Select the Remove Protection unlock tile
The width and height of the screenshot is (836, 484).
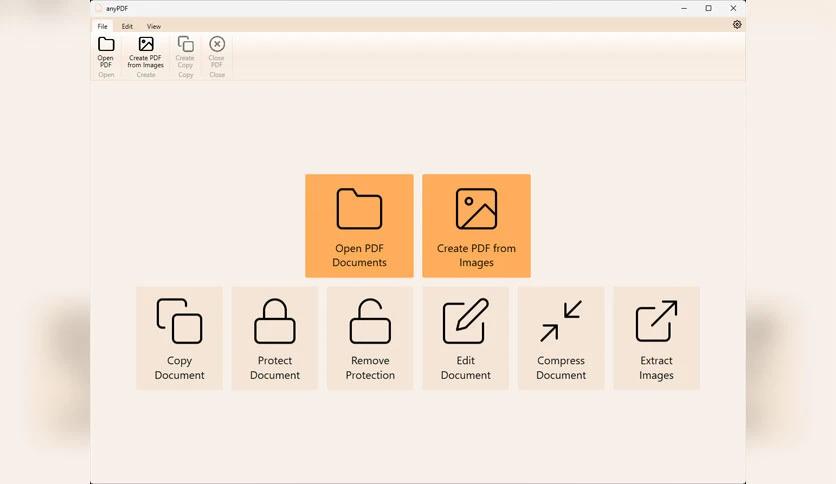click(370, 338)
